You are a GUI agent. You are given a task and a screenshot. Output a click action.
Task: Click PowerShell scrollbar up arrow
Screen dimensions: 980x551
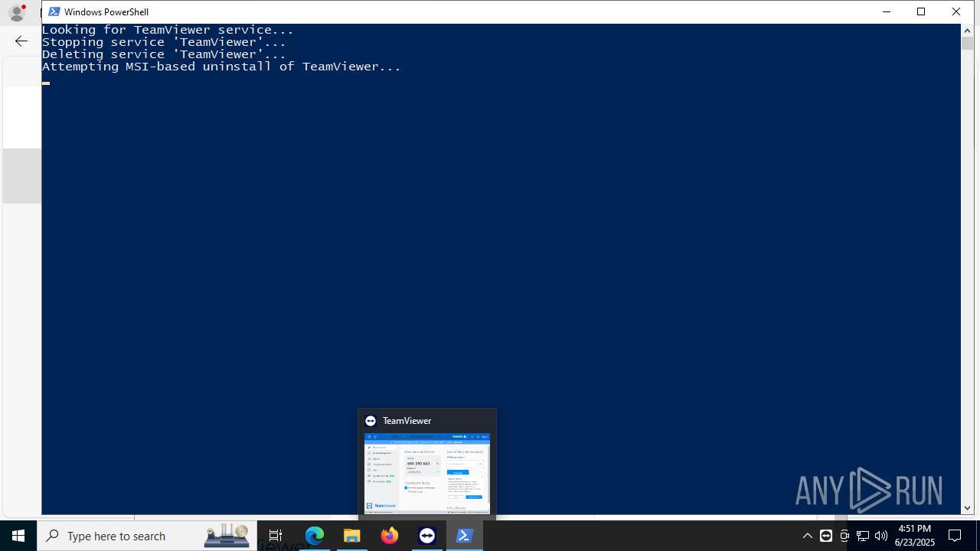point(967,31)
